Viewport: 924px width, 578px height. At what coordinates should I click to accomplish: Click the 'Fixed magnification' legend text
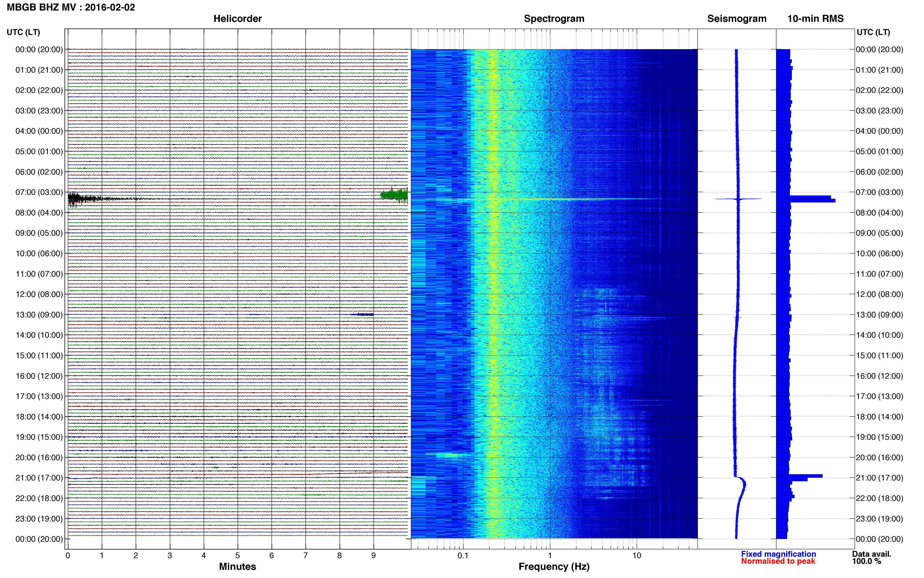tap(778, 554)
